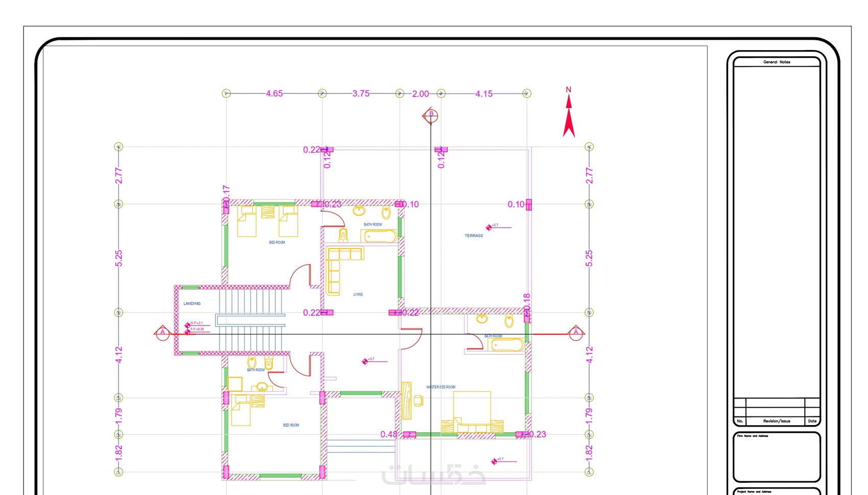Image resolution: width=868 pixels, height=495 pixels.
Task: Select the MASTER BED ROOM label
Action: (x=441, y=387)
